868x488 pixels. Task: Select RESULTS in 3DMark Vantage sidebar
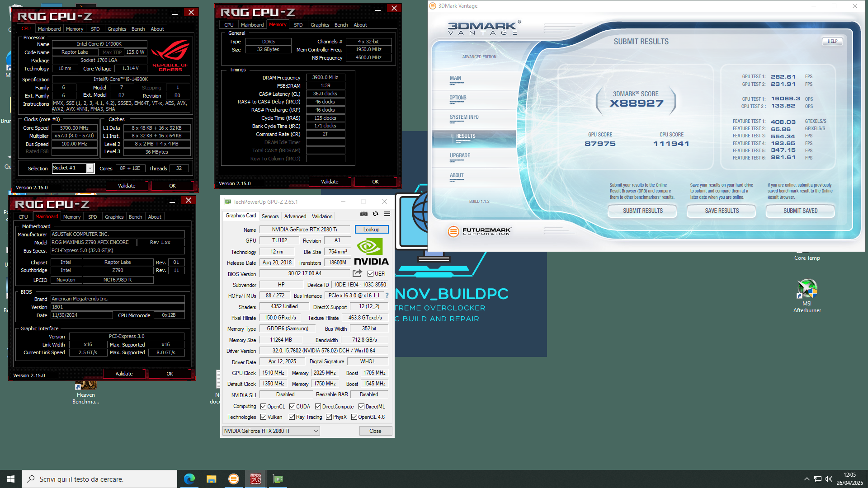tap(474, 138)
